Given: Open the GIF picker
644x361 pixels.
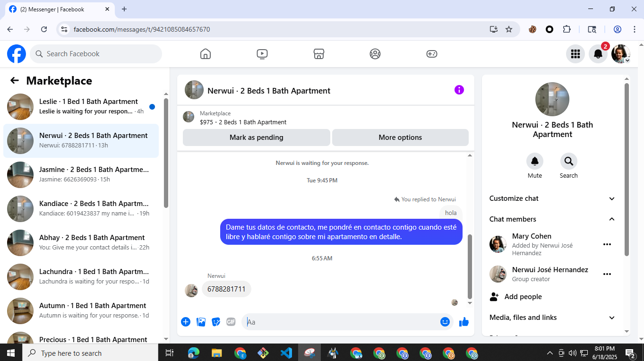Looking at the screenshot, I should point(231,322).
